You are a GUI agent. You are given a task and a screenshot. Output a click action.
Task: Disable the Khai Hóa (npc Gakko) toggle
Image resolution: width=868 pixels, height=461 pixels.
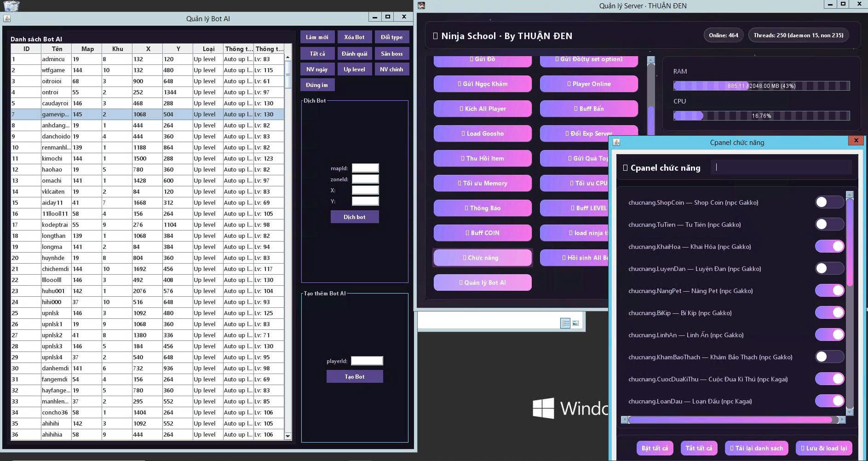tap(829, 247)
